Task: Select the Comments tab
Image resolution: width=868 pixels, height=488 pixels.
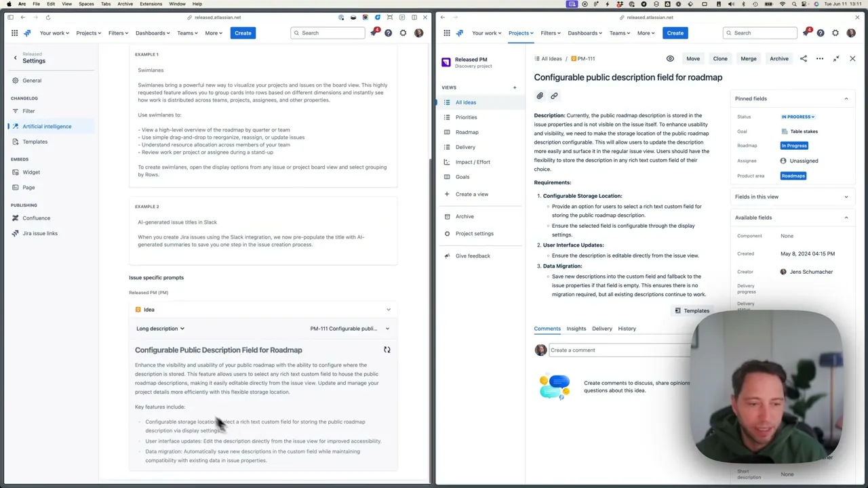Action: [x=547, y=329]
